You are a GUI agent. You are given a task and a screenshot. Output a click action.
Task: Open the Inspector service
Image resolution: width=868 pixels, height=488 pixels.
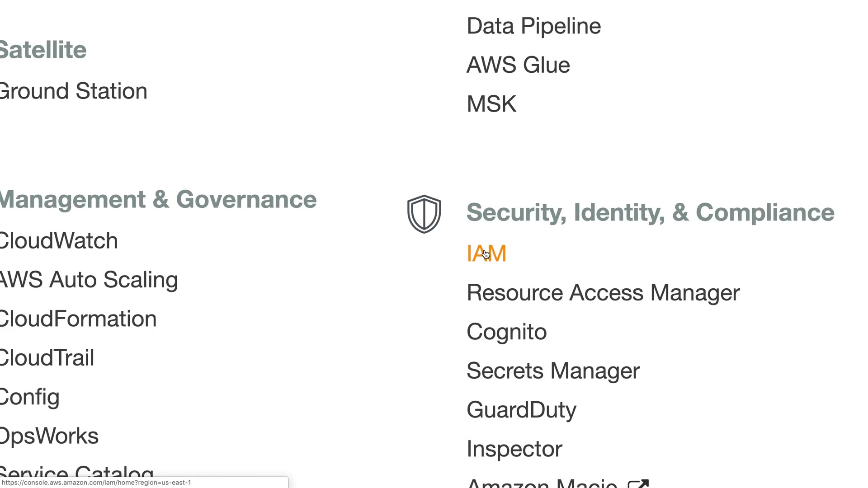[514, 449]
